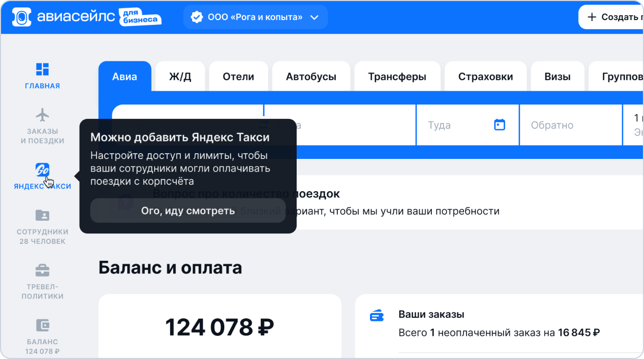Click the Aviasales logo icon
The height and width of the screenshot is (359, 644).
point(21,17)
